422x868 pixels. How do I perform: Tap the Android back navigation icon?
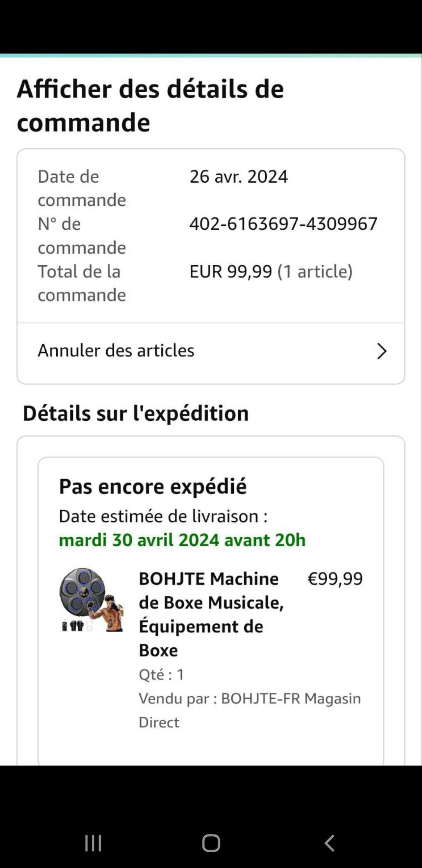click(329, 843)
